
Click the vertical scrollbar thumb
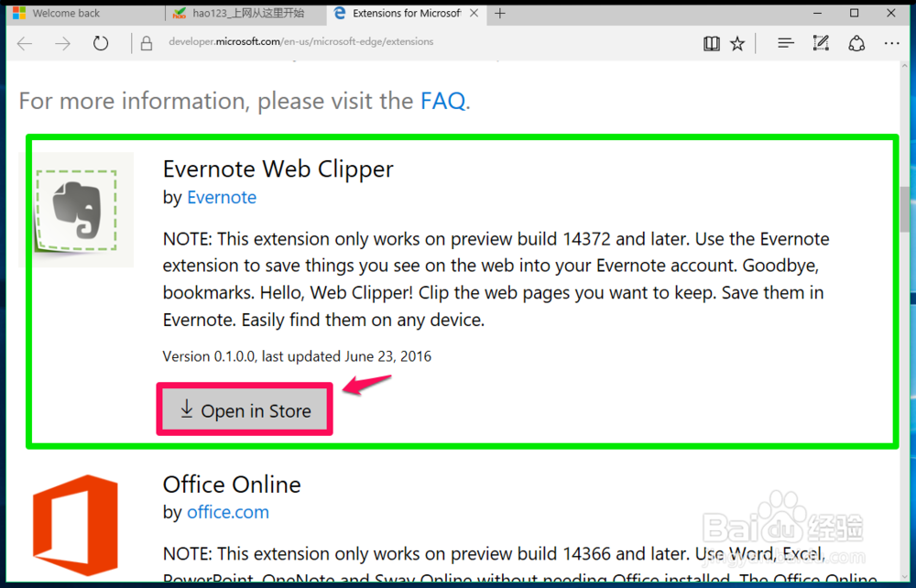(x=905, y=209)
